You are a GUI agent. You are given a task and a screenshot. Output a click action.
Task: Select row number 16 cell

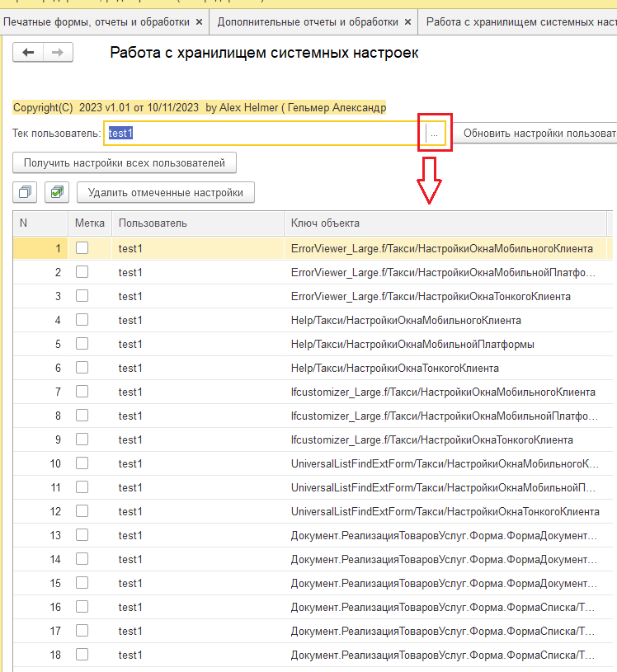[40, 608]
